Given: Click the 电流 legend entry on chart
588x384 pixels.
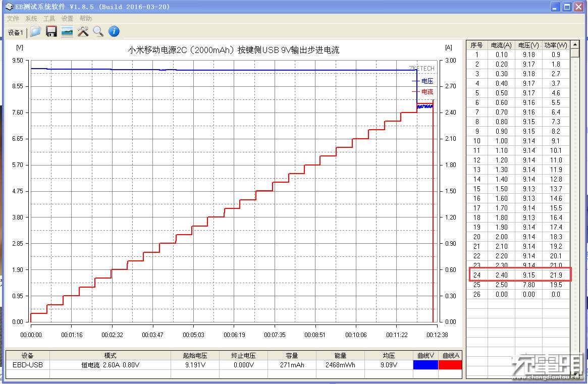Looking at the screenshot, I should click(422, 91).
